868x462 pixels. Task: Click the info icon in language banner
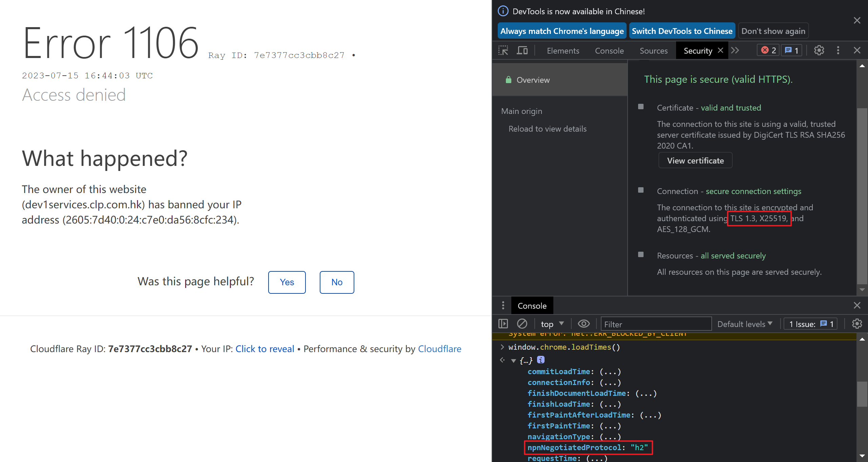[x=503, y=11]
